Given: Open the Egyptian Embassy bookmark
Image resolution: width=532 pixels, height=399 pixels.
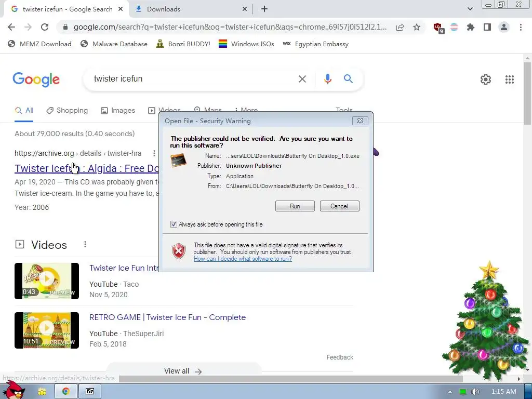Looking at the screenshot, I should click(315, 44).
